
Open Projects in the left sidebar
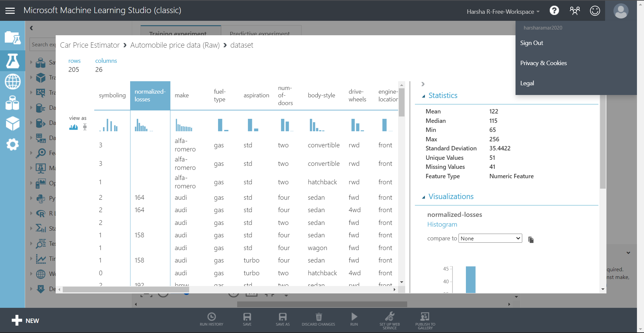pyautogui.click(x=12, y=38)
